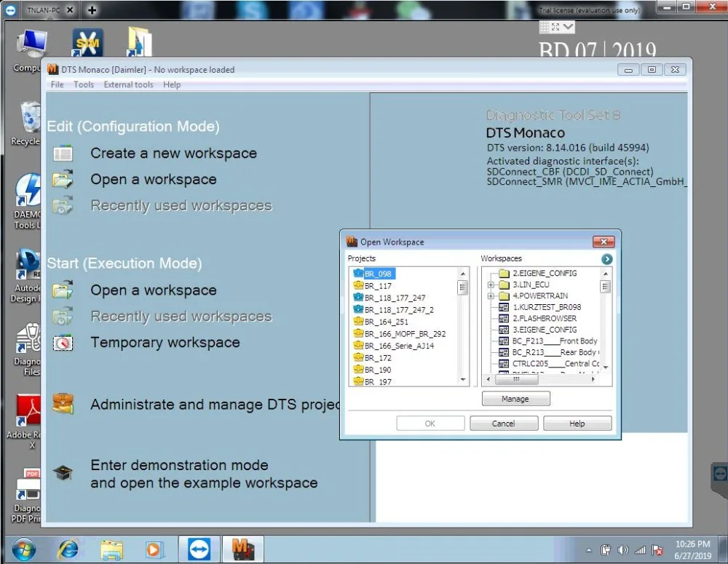Image resolution: width=728 pixels, height=564 pixels.
Task: Open the Tools menu
Action: [84, 84]
